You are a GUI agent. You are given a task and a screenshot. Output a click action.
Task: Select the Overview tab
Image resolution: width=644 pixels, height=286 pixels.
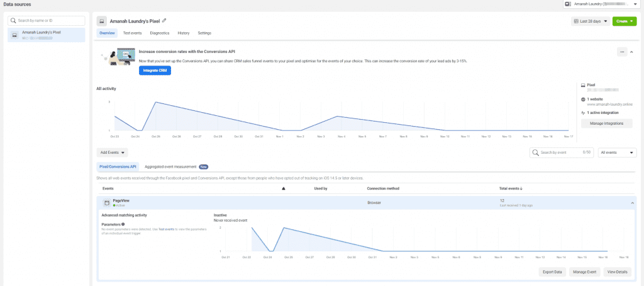pyautogui.click(x=107, y=33)
